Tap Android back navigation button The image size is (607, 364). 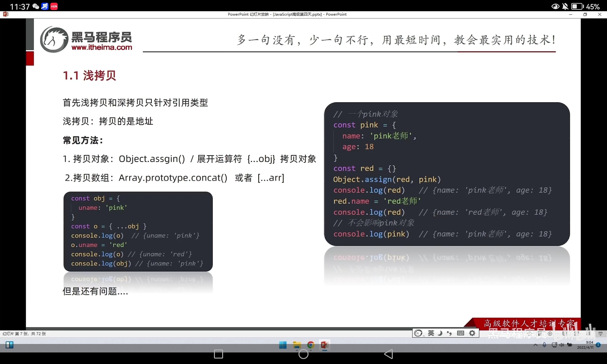coord(388,354)
